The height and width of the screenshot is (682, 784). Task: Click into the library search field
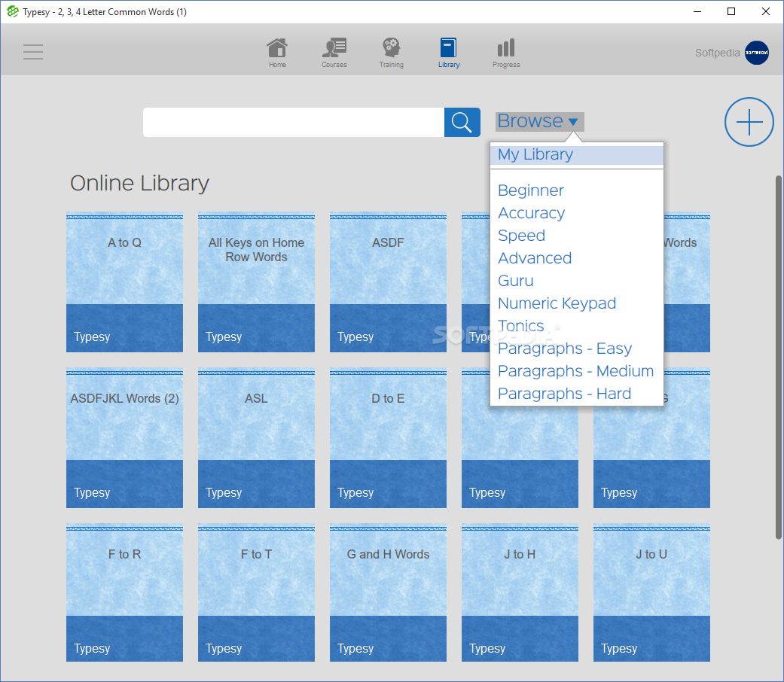294,123
